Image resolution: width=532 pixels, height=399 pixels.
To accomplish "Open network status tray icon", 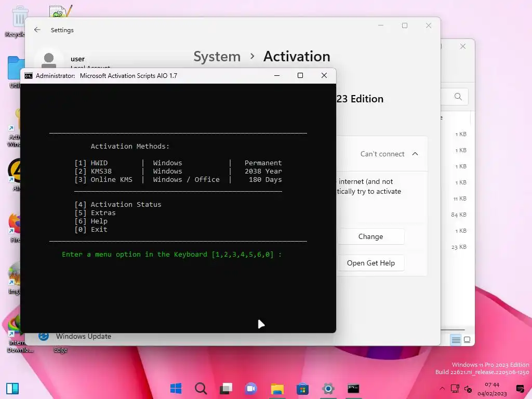I will point(455,389).
